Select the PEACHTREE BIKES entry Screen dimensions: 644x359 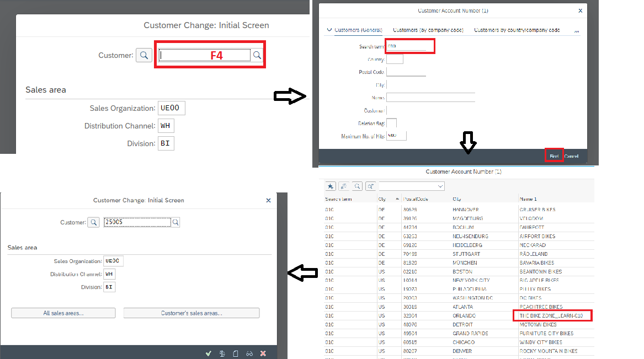tap(541, 307)
